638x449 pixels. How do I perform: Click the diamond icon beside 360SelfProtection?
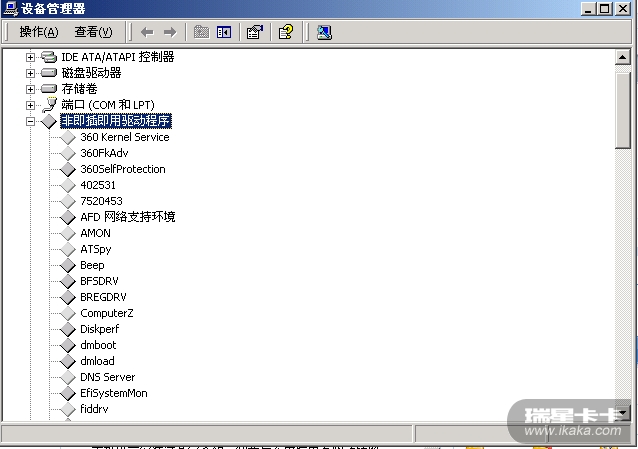[x=68, y=169]
